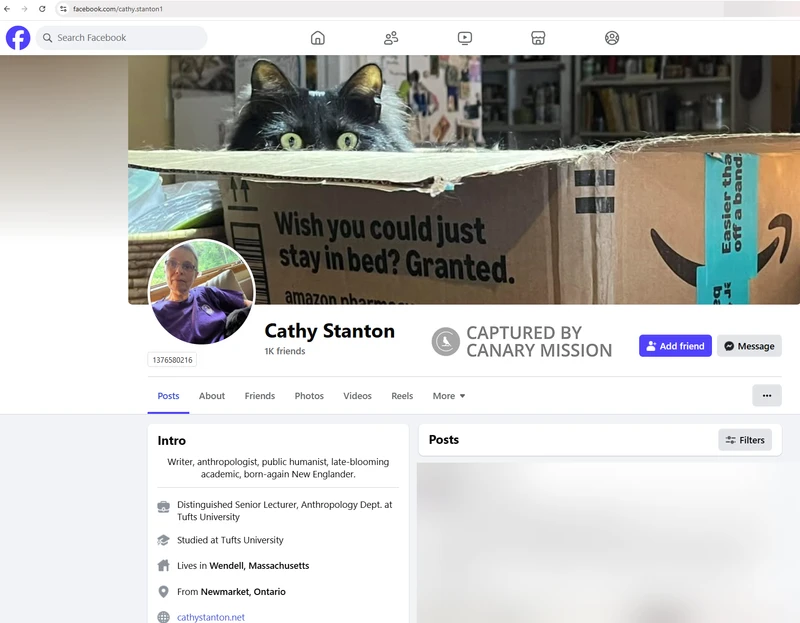The height and width of the screenshot is (623, 800).
Task: Switch to the Photos tab
Action: pos(309,396)
